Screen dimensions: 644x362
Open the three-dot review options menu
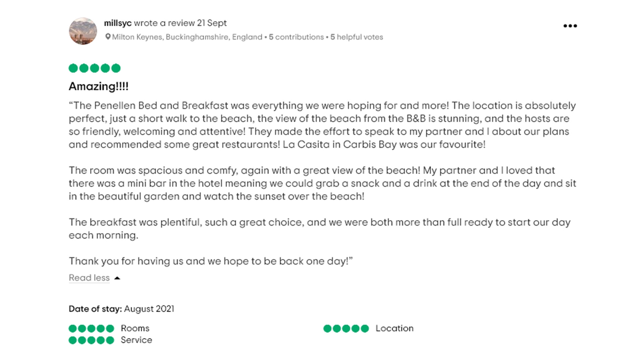(570, 26)
